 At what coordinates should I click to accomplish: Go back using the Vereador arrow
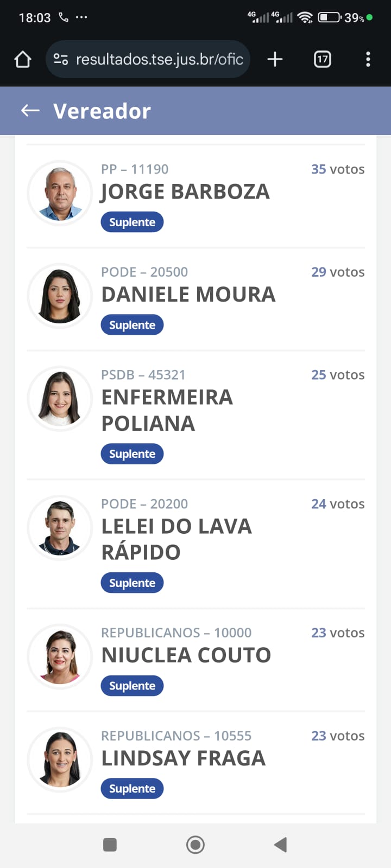pyautogui.click(x=30, y=111)
